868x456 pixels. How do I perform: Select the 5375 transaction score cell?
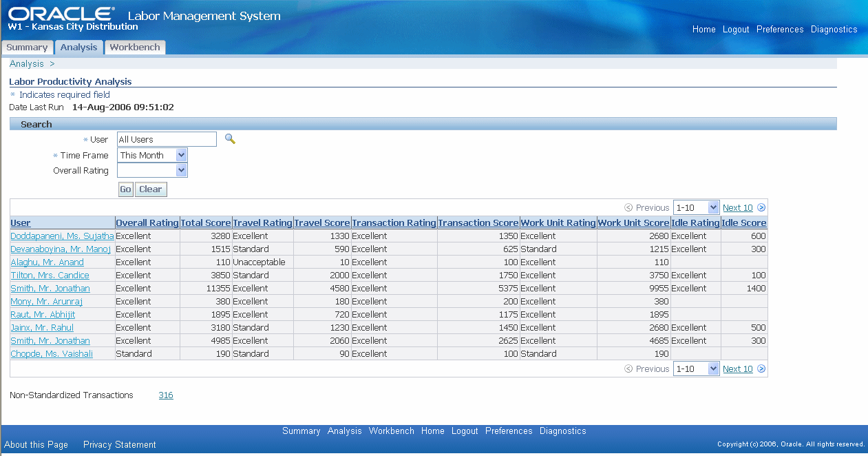tap(478, 289)
